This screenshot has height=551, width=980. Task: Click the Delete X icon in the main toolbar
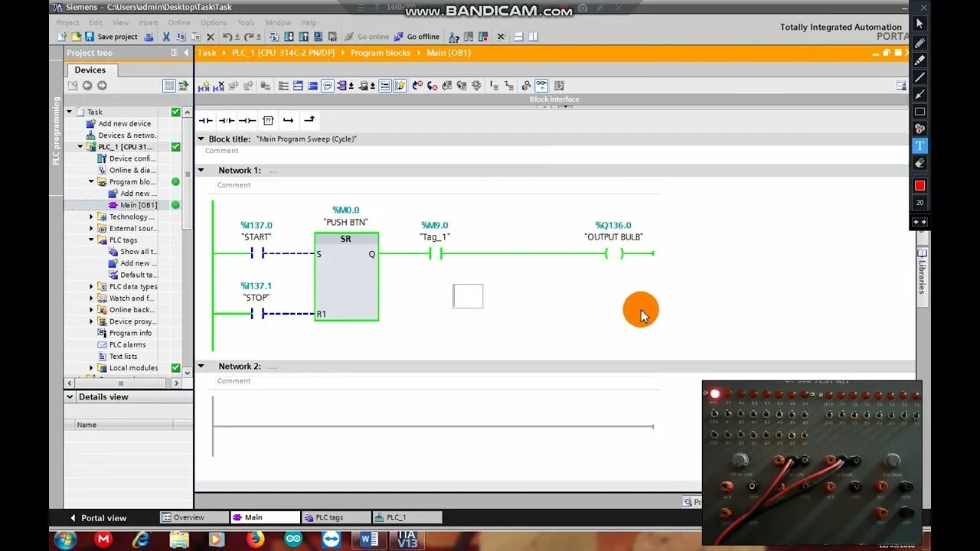click(211, 37)
